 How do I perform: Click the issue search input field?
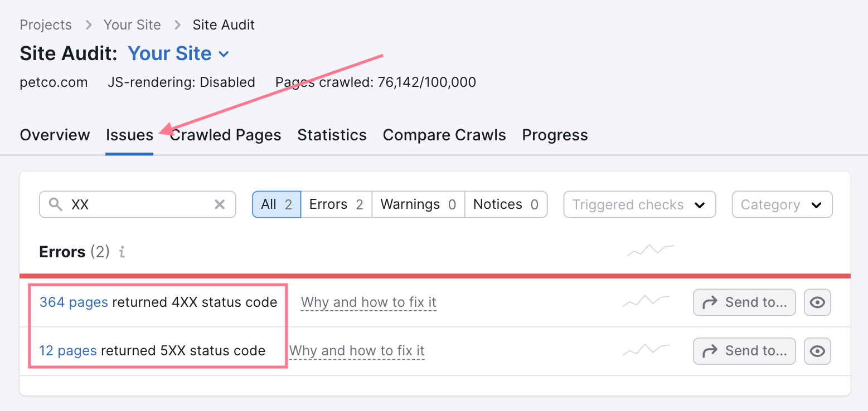click(x=138, y=204)
